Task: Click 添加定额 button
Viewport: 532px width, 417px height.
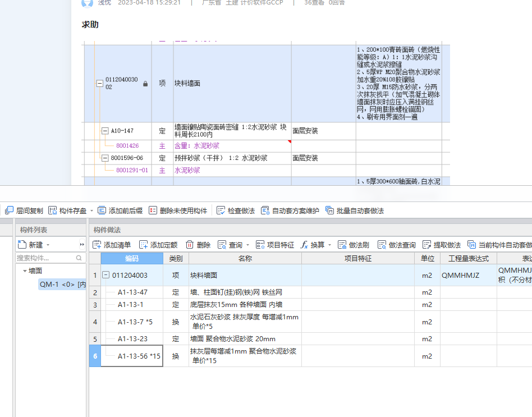Action: [x=158, y=245]
